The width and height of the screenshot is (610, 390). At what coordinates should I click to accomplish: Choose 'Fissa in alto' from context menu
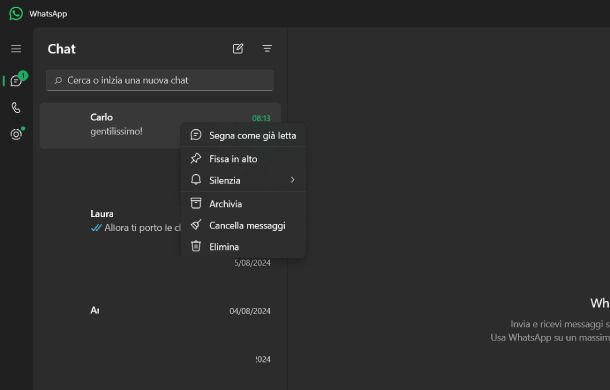click(243, 159)
